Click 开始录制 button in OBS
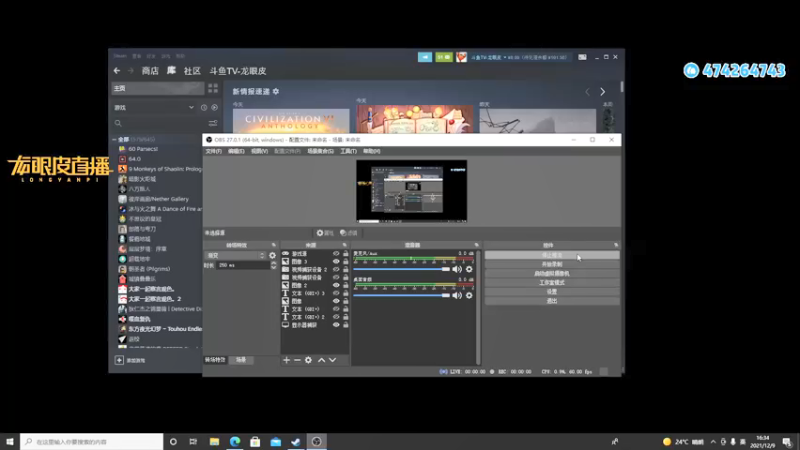Viewport: 800px width, 450px height. (x=552, y=264)
